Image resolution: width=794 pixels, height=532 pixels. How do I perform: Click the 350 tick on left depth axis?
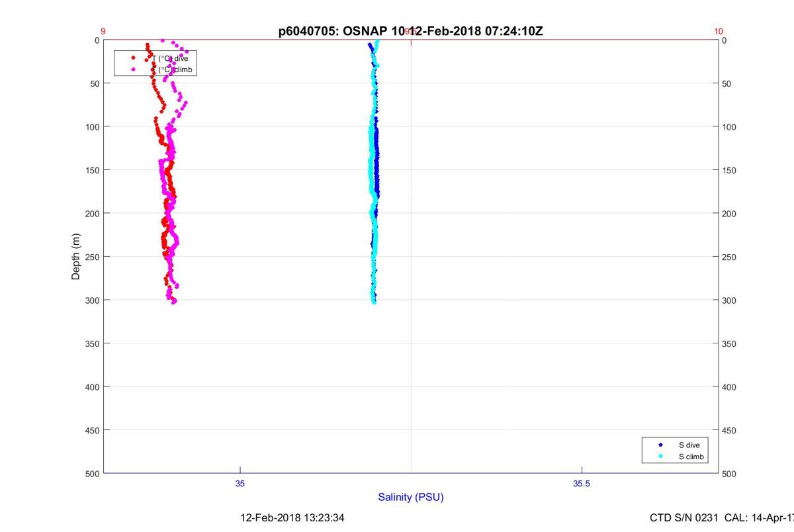(x=92, y=343)
